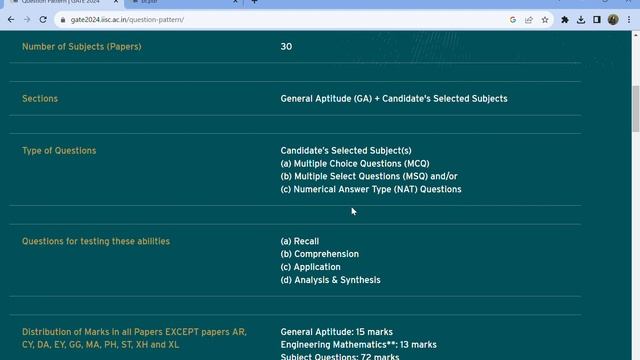Toggle the browser side panel
Image resolution: width=640 pixels, height=360 pixels.
[597, 20]
